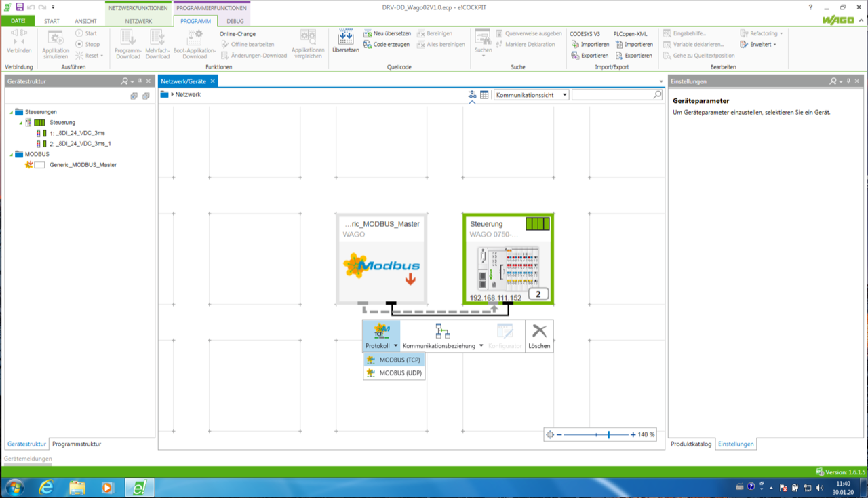868x498 pixels.
Task: Click PLCopen-XML Exportieren icon
Action: 619,56
